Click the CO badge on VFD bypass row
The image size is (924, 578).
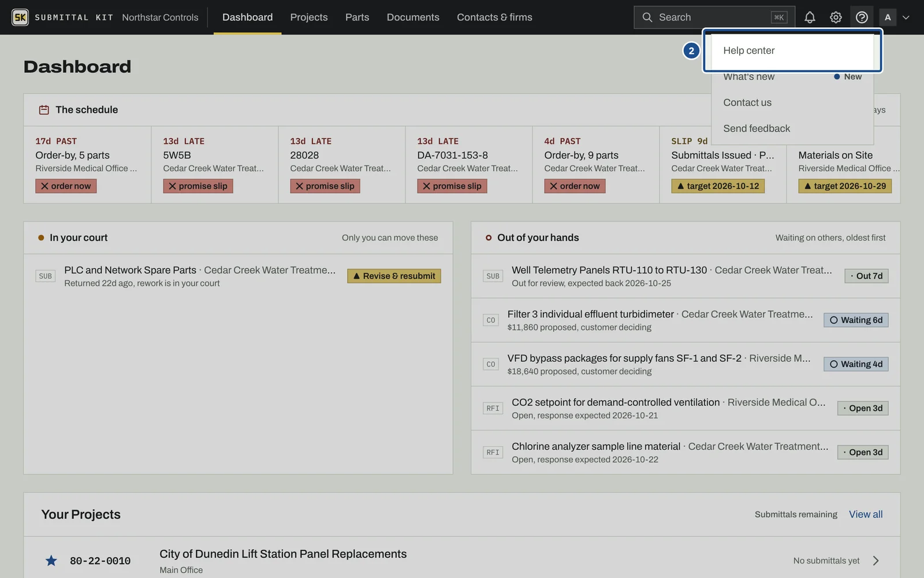point(491,364)
